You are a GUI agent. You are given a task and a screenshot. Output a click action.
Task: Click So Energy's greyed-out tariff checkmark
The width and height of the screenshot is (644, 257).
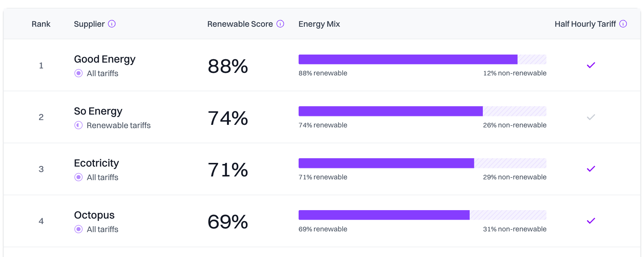tap(591, 117)
